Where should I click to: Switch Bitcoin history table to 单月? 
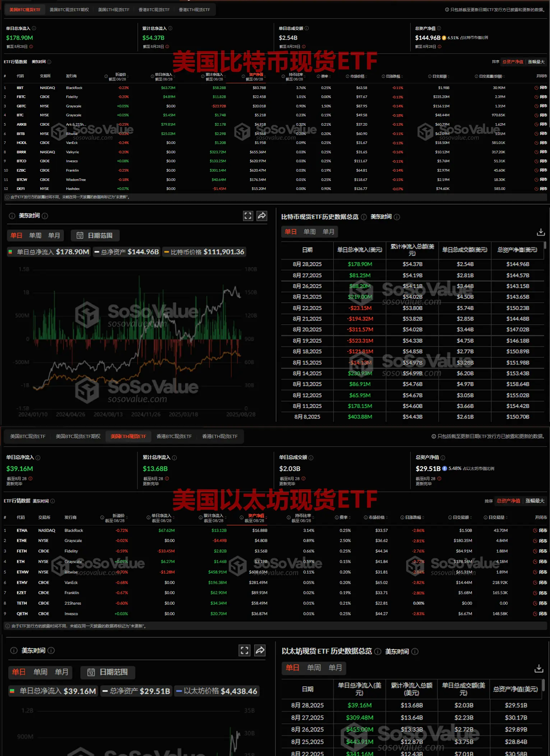tap(328, 232)
